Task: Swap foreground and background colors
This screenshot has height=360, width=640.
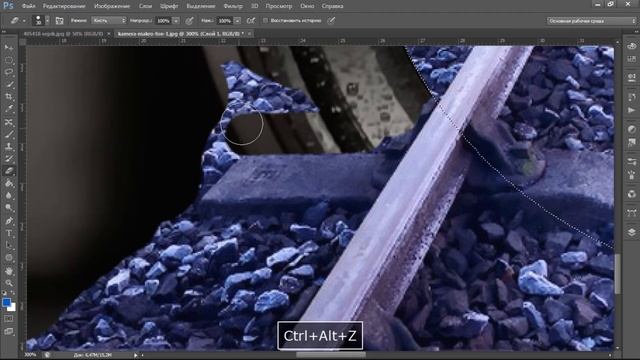Action: pyautogui.click(x=13, y=293)
